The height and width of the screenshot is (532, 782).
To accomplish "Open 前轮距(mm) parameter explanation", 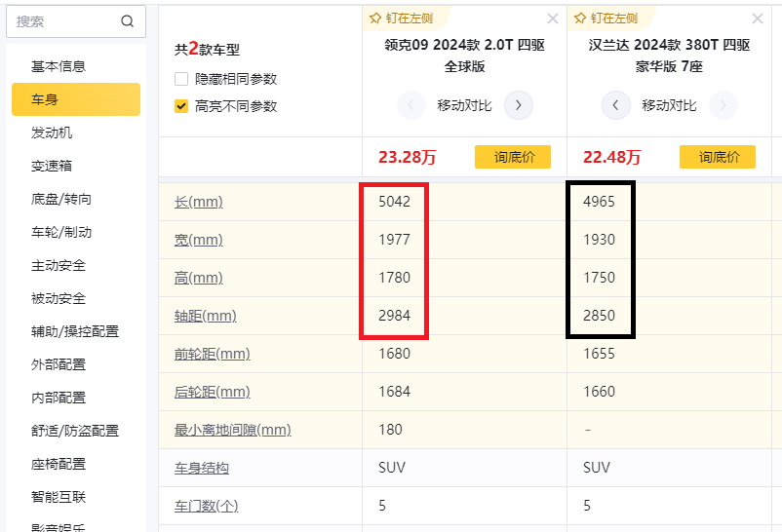I will click(x=212, y=354).
